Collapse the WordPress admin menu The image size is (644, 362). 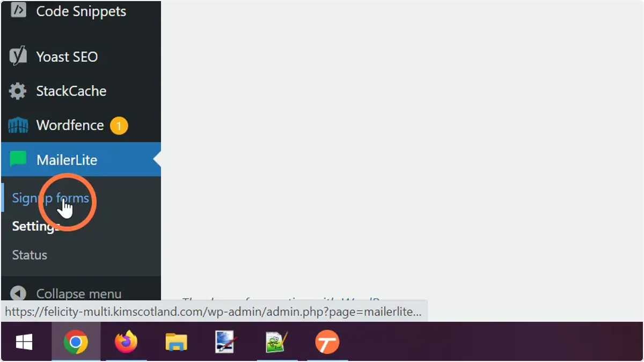click(80, 293)
